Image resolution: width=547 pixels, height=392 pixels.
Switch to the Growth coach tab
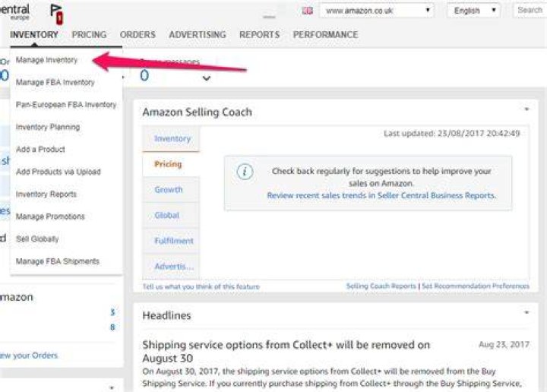tap(171, 190)
